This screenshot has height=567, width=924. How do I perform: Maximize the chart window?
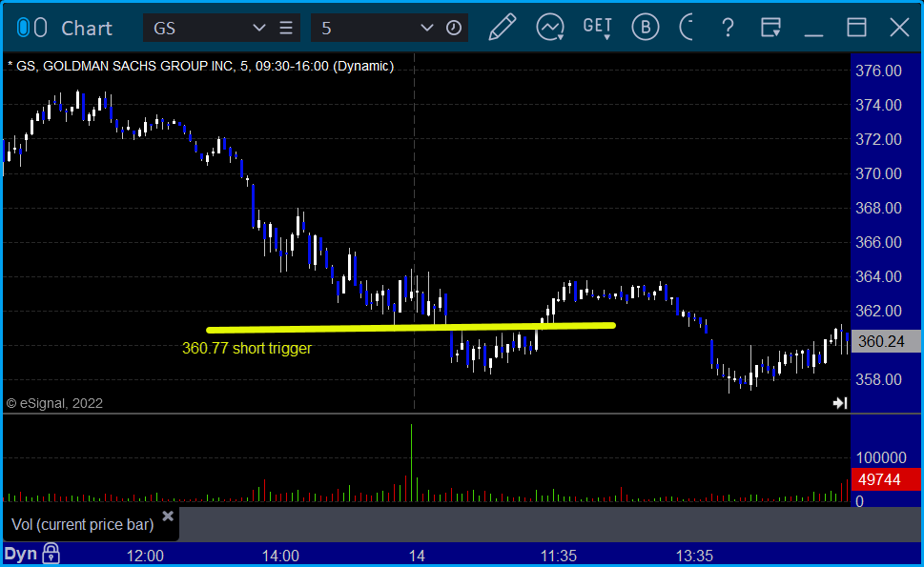[x=857, y=28]
